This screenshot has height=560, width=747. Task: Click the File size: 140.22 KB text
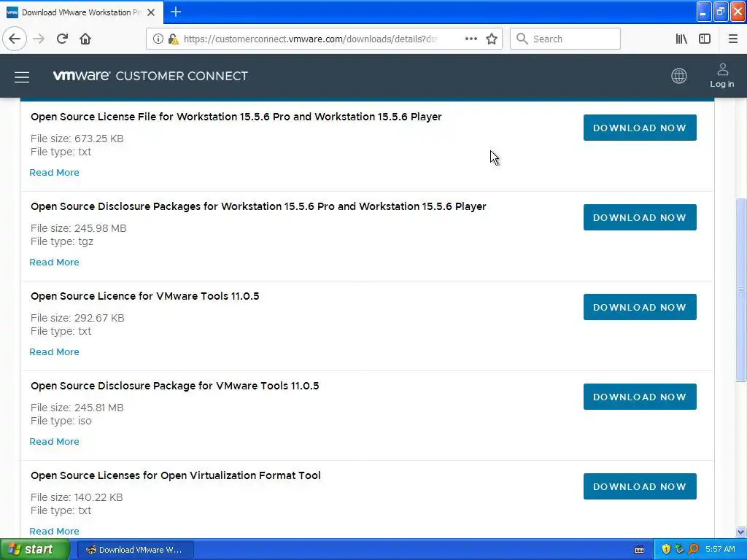pyautogui.click(x=77, y=497)
